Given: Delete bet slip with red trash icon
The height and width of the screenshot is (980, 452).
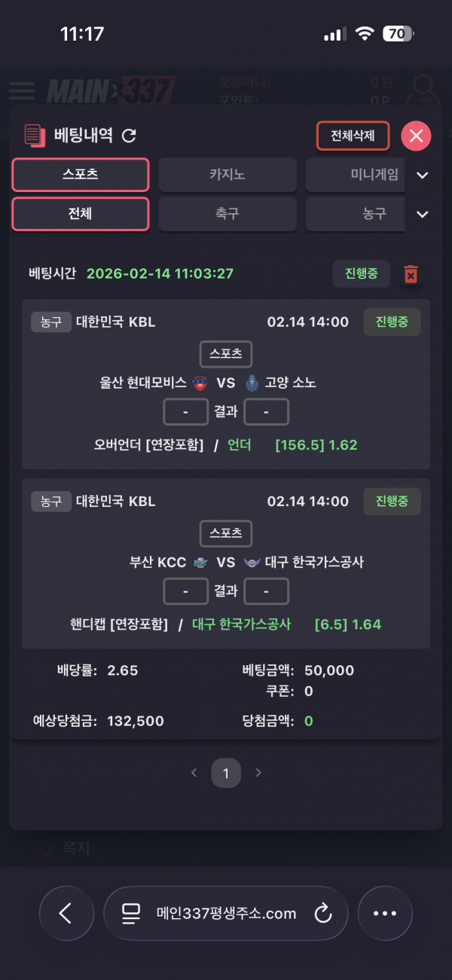Looking at the screenshot, I should (x=411, y=274).
